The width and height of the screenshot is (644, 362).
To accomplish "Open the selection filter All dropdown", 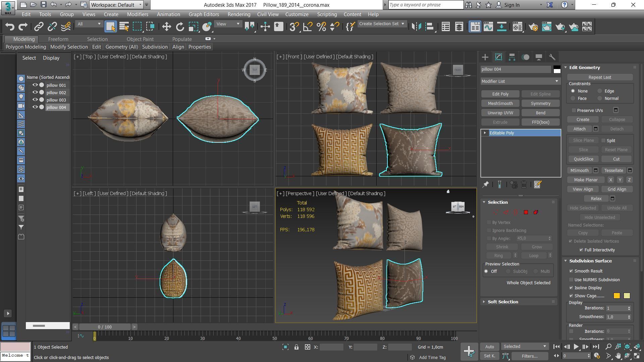I will tap(89, 24).
